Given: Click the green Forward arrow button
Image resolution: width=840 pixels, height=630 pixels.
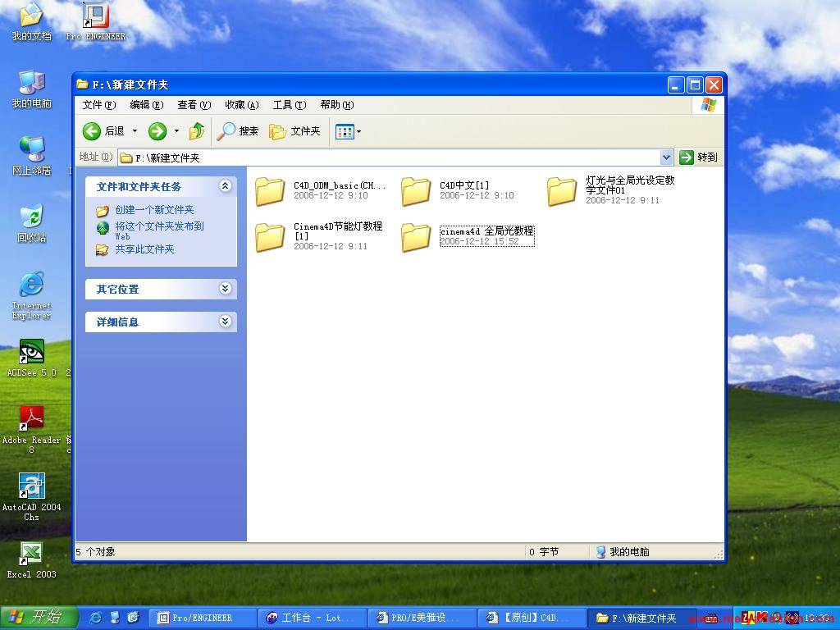Looking at the screenshot, I should coord(157,130).
